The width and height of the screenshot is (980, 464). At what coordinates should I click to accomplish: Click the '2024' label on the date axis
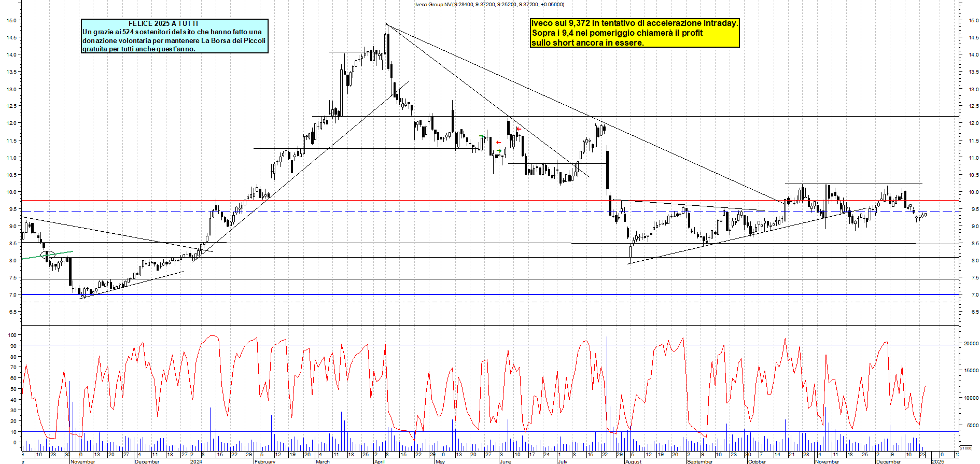(196, 461)
